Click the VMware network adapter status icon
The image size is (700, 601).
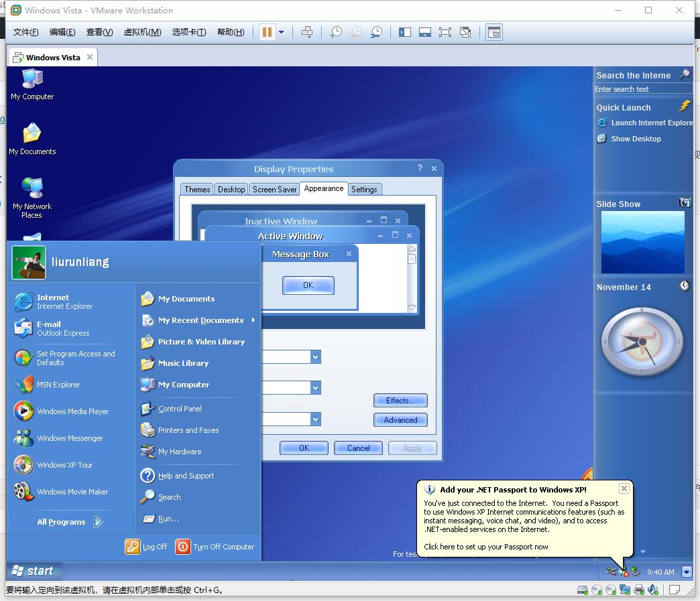coord(624,590)
